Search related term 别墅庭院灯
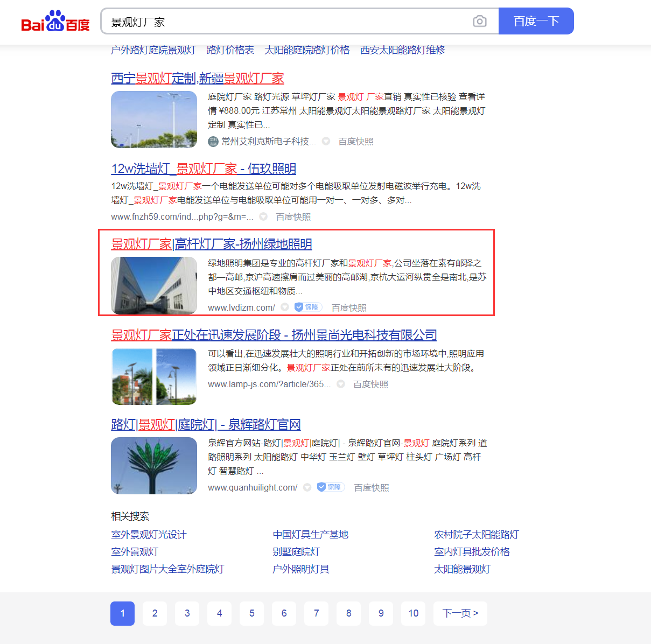Viewport: 651px width, 644px height. tap(296, 552)
